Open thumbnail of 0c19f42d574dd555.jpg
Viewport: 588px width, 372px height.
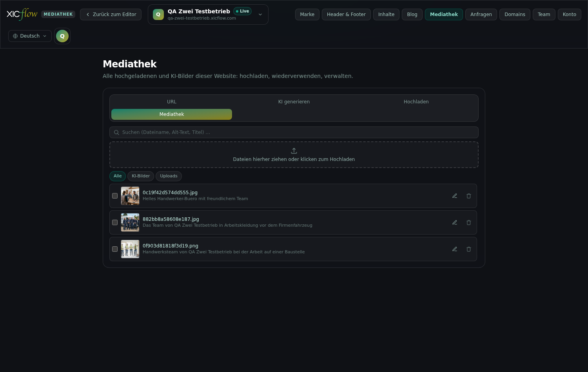pyautogui.click(x=130, y=196)
